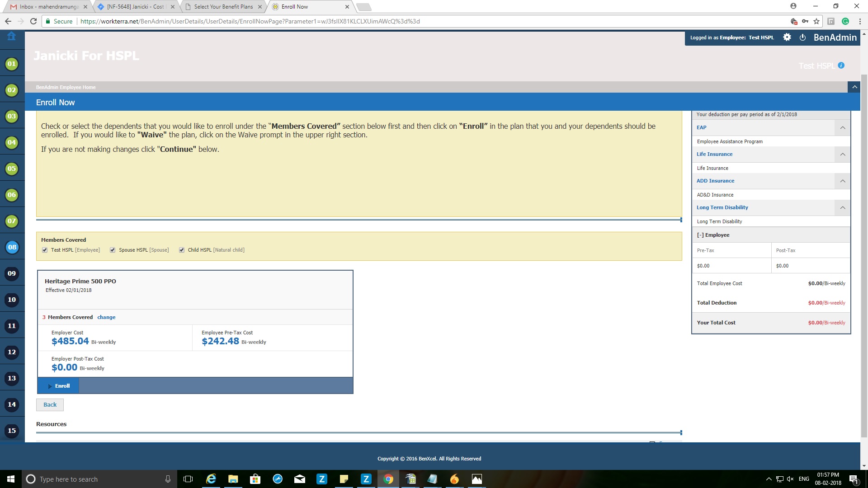Open the Life Insurance plan link
Image resolution: width=868 pixels, height=488 pixels.
coord(714,154)
